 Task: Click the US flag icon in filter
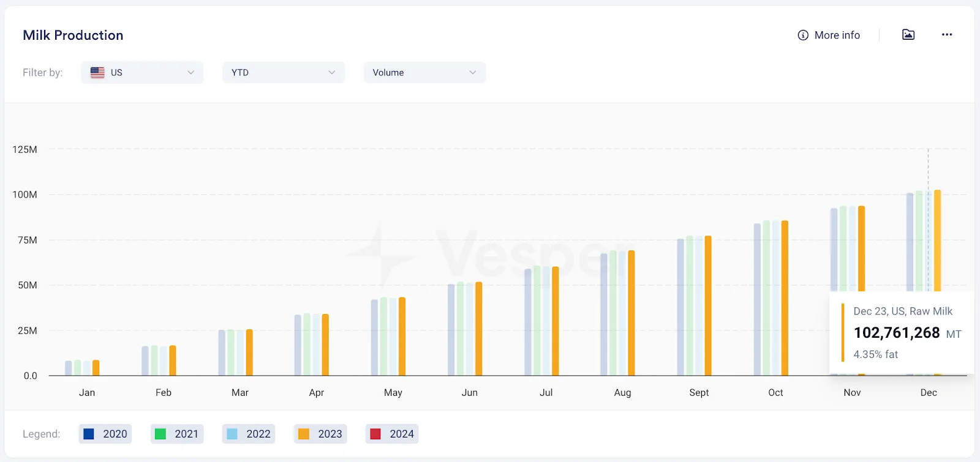pos(97,72)
